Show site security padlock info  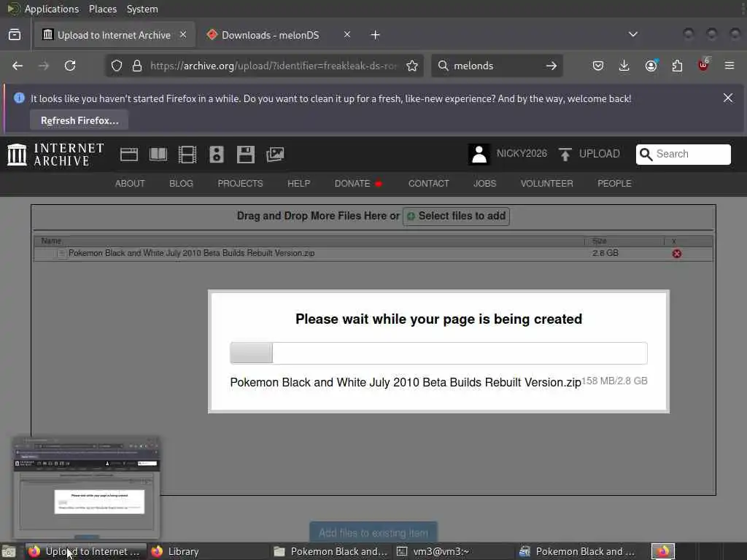(137, 66)
